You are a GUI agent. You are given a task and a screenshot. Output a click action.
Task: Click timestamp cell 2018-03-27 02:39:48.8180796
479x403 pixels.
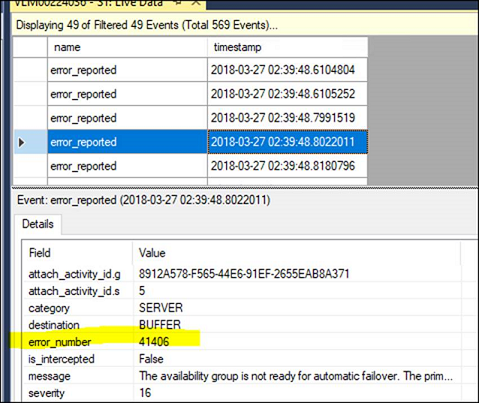pos(288,166)
